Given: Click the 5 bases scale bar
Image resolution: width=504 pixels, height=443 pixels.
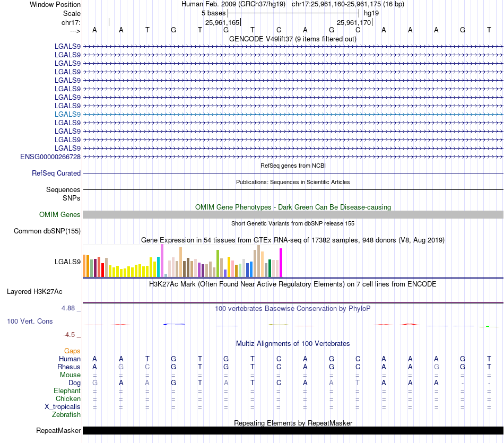Looking at the screenshot, I should [293, 13].
